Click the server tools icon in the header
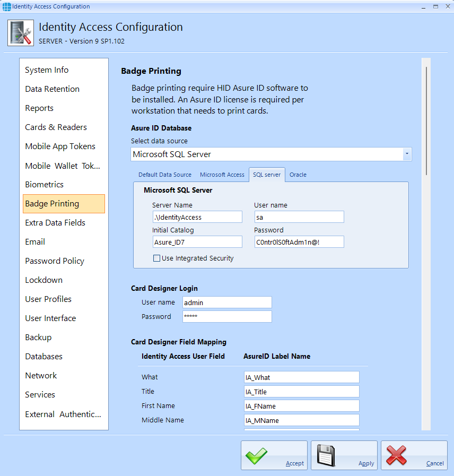Image resolution: width=454 pixels, height=476 pixels. coord(21,33)
